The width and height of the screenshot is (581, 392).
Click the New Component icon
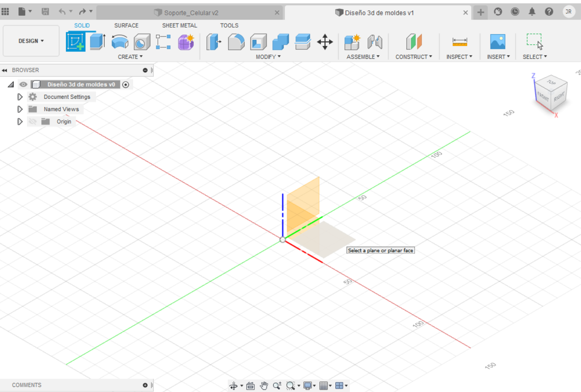pos(352,42)
